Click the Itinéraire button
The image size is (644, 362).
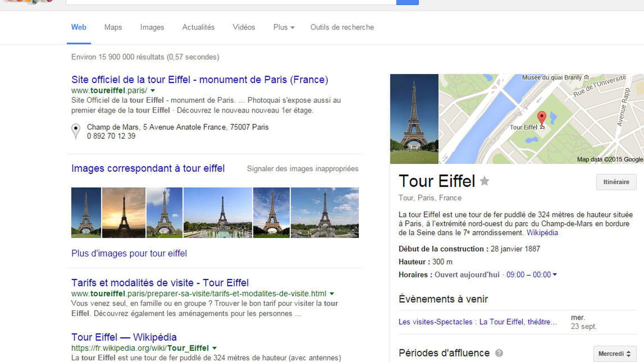[616, 182]
